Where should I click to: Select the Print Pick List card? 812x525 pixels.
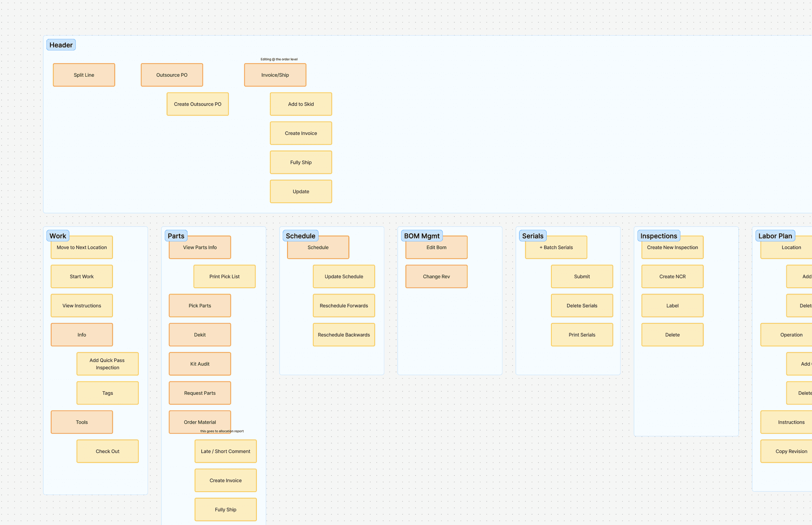click(224, 277)
